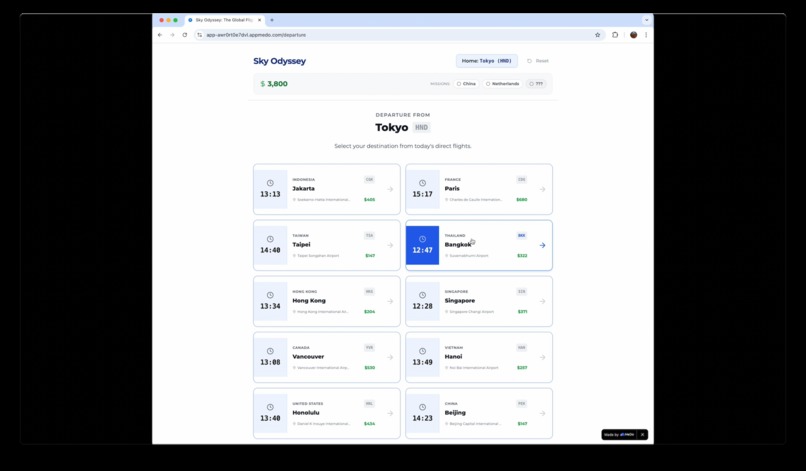806x471 pixels.
Task: Select the Vancouver destination name
Action: point(308,357)
